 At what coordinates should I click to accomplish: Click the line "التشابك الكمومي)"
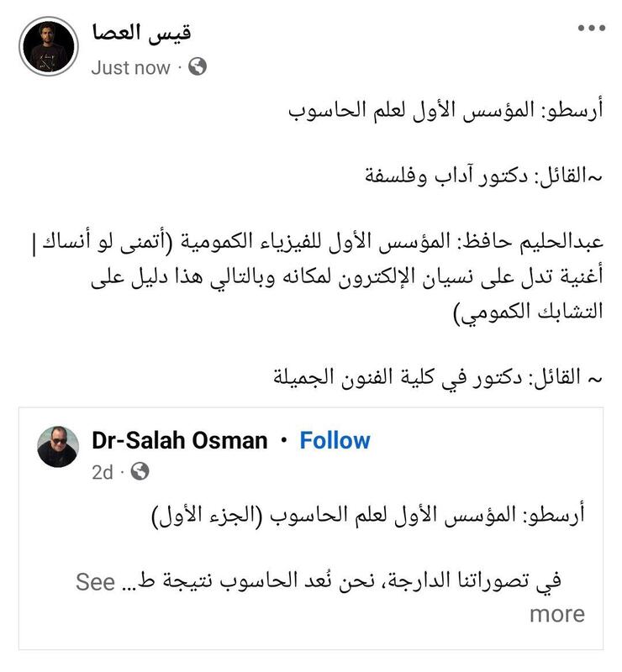coord(522,312)
